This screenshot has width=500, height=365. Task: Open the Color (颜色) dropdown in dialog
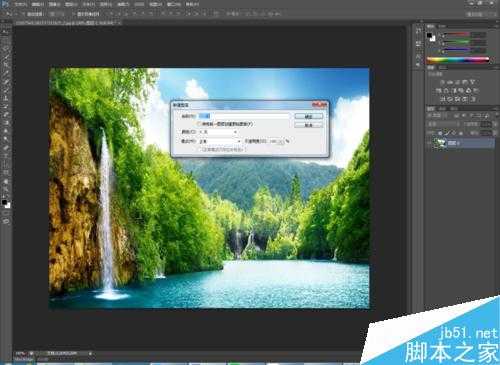(218, 132)
